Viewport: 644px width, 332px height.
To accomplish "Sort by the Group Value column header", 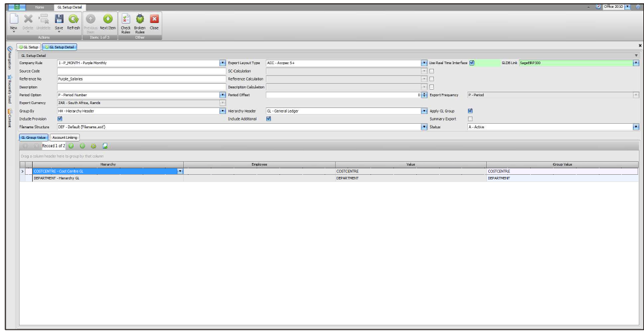I will [x=562, y=164].
